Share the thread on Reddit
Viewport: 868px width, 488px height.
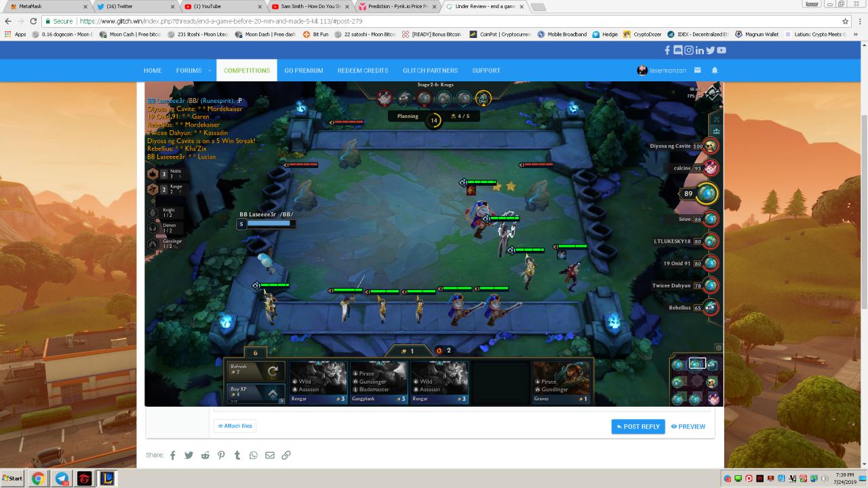[205, 455]
